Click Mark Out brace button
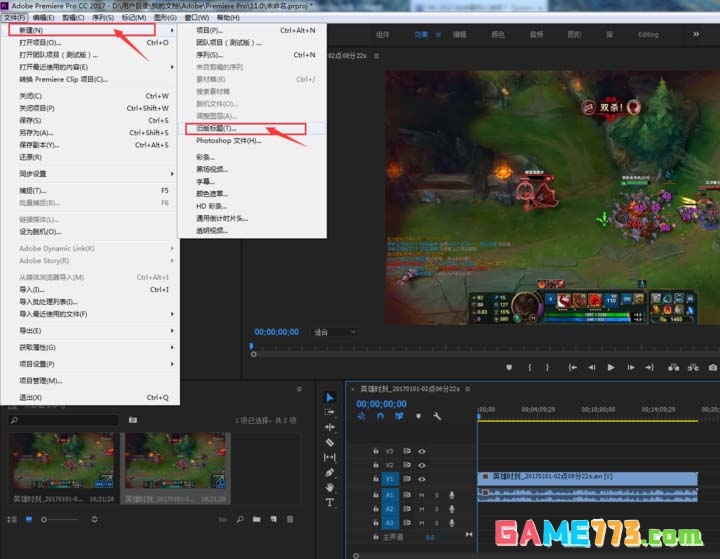The height and width of the screenshot is (559, 720). pos(547,367)
